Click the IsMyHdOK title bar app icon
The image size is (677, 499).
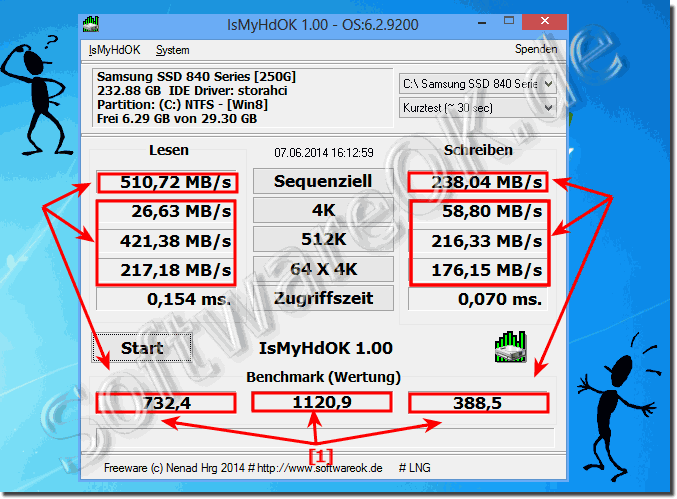click(91, 24)
